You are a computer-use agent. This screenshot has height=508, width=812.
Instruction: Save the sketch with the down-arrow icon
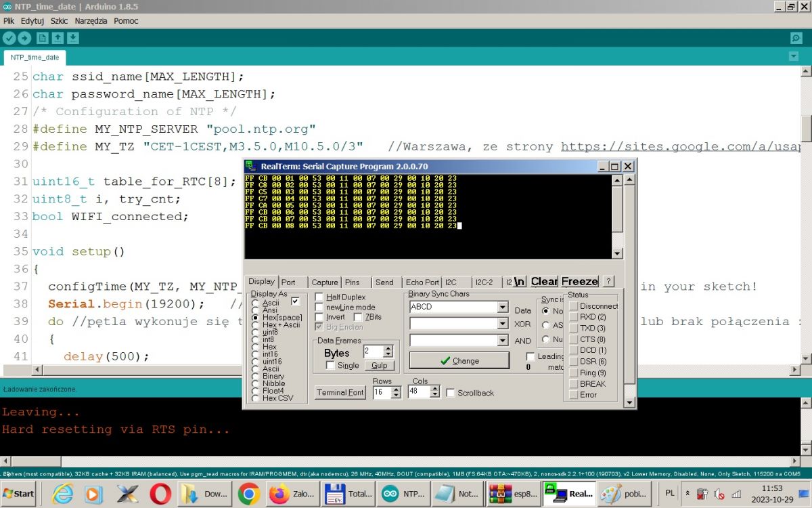click(x=73, y=39)
